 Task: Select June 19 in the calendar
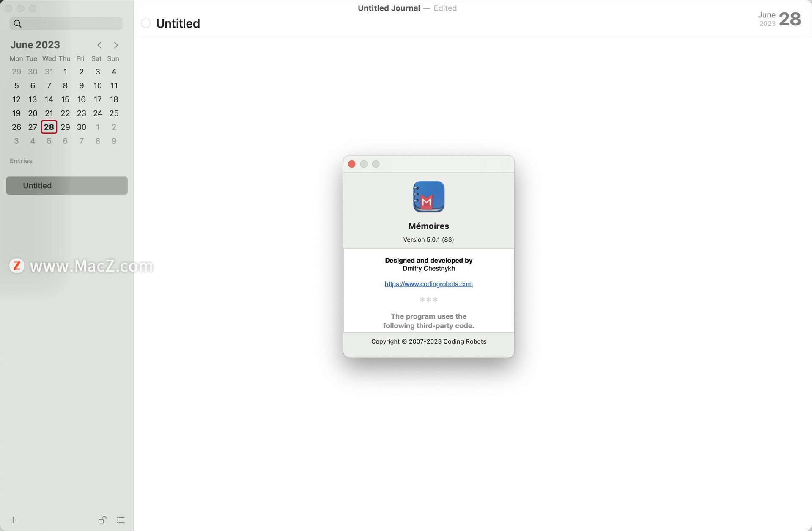[x=16, y=113]
